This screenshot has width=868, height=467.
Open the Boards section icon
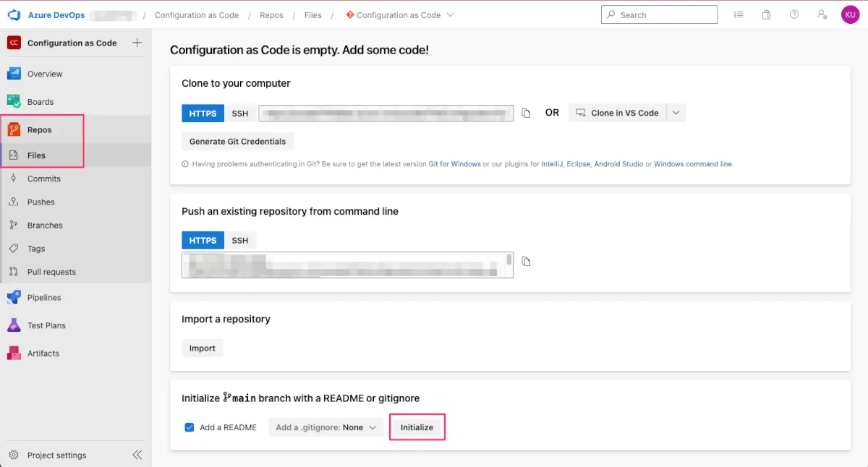14,102
